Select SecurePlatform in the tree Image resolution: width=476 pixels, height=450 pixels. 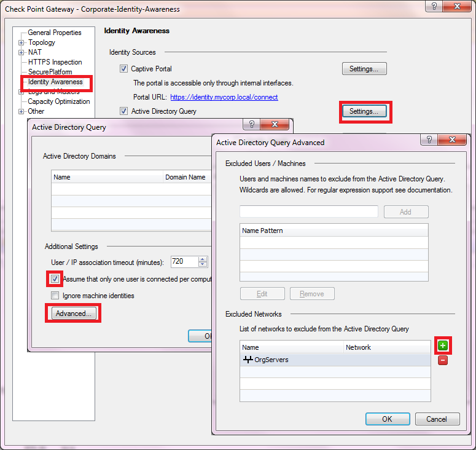coord(50,72)
